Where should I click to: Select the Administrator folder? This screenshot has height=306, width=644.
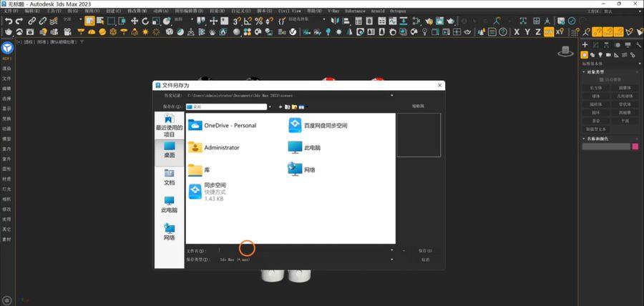tap(213, 147)
